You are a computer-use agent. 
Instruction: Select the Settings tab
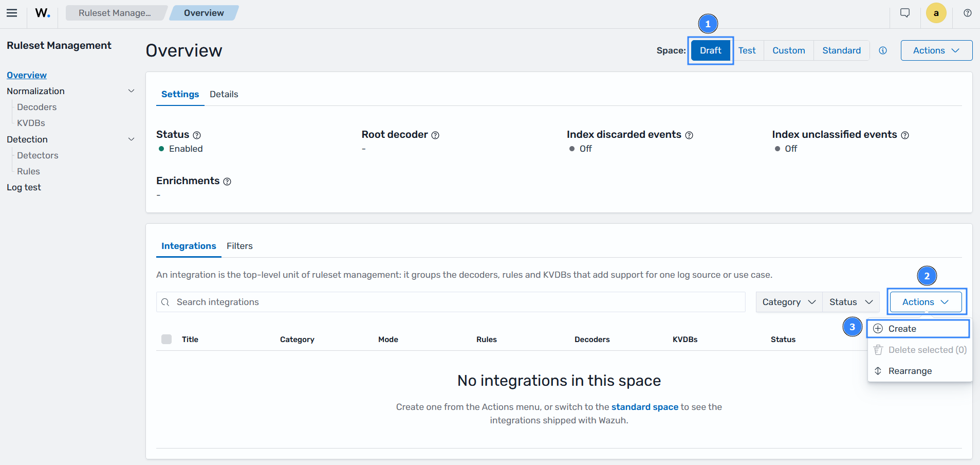coord(180,94)
